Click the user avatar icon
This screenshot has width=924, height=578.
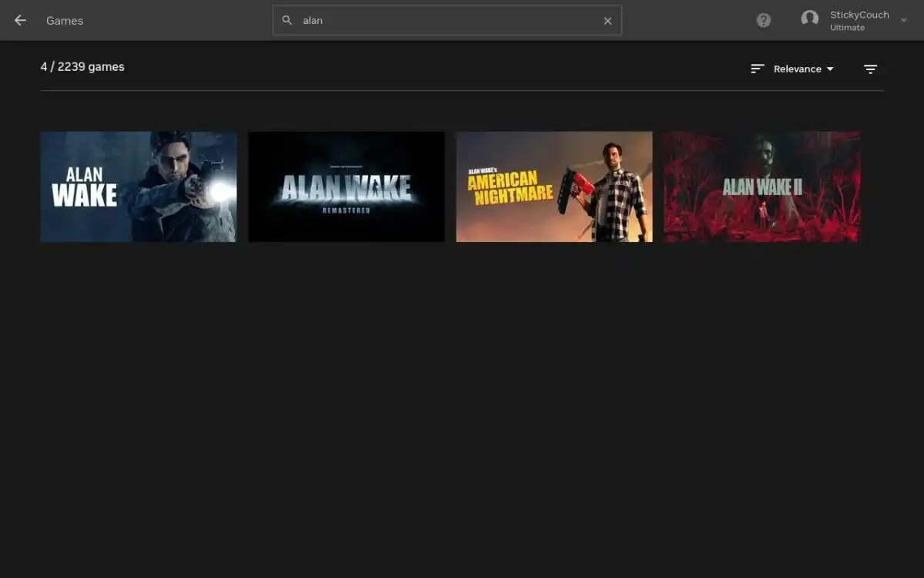[809, 18]
